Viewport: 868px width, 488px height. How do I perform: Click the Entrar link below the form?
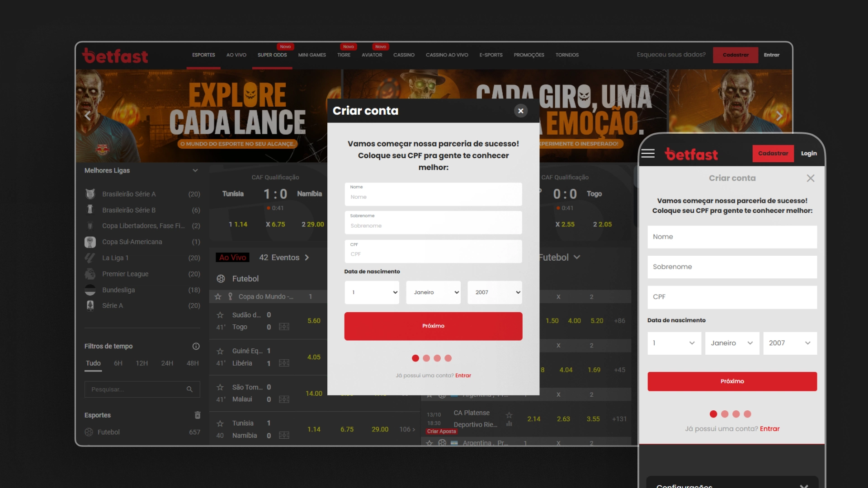(x=463, y=375)
